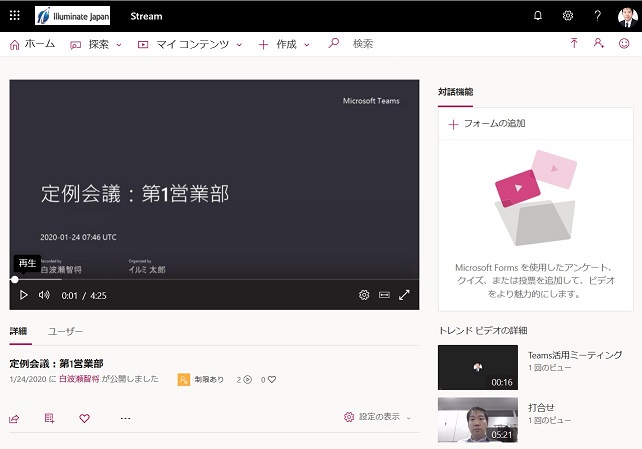The width and height of the screenshot is (642, 449).
Task: Open the more actions ellipsis
Action: [125, 418]
